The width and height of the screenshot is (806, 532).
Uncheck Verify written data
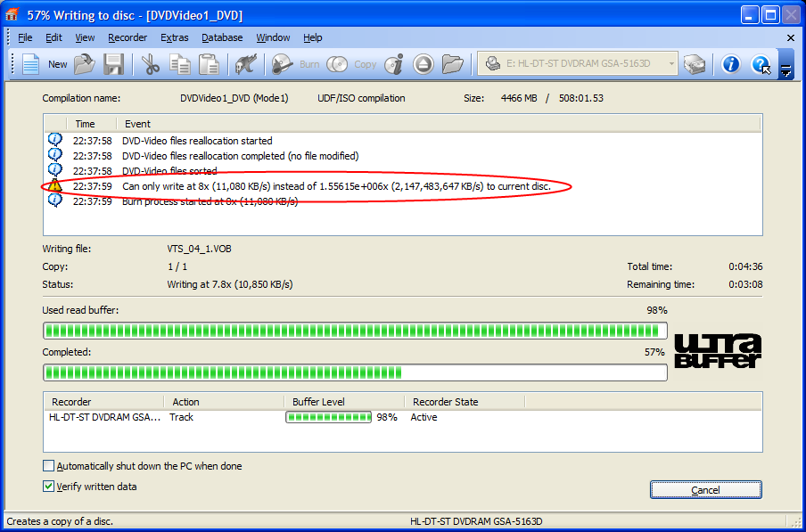(x=48, y=486)
